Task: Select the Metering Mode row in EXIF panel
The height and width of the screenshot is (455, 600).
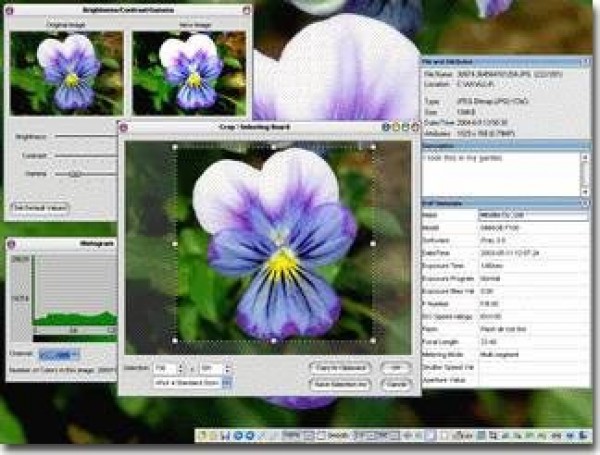Action: tap(505, 355)
